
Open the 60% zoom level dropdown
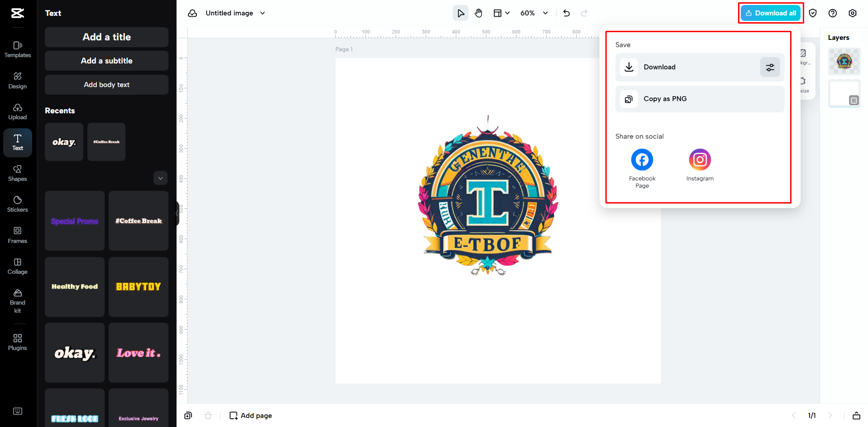coord(533,13)
